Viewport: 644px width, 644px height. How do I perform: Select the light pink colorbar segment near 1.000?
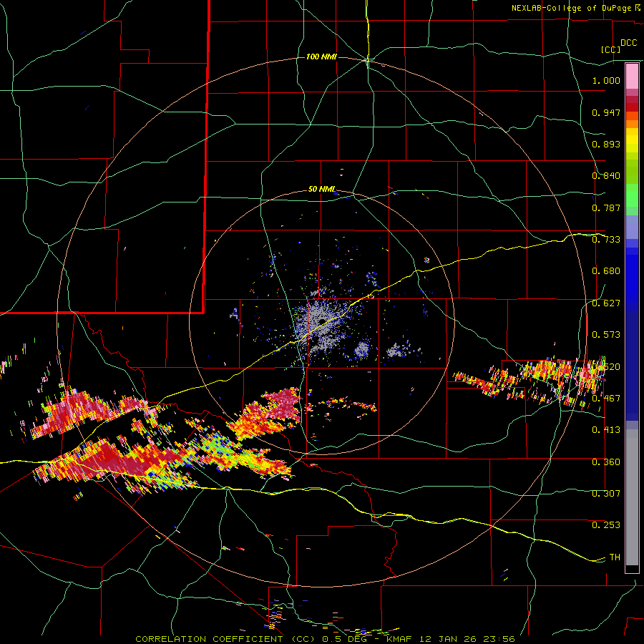(x=632, y=77)
